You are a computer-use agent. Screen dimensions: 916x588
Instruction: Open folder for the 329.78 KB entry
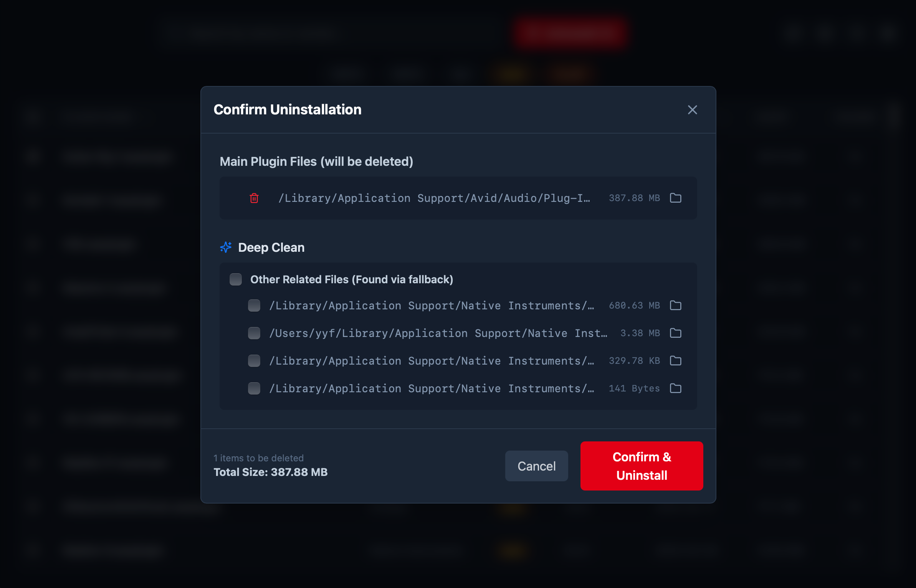coord(676,361)
